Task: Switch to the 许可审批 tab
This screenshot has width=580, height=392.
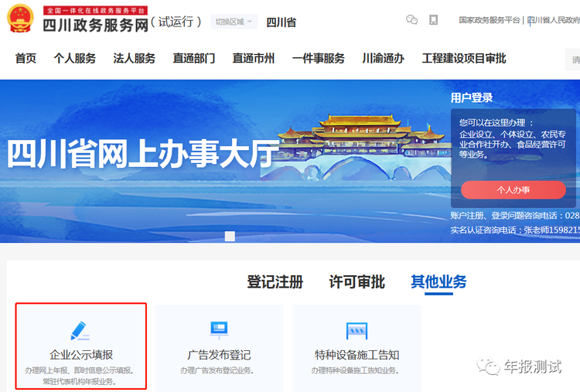Action: (x=357, y=281)
